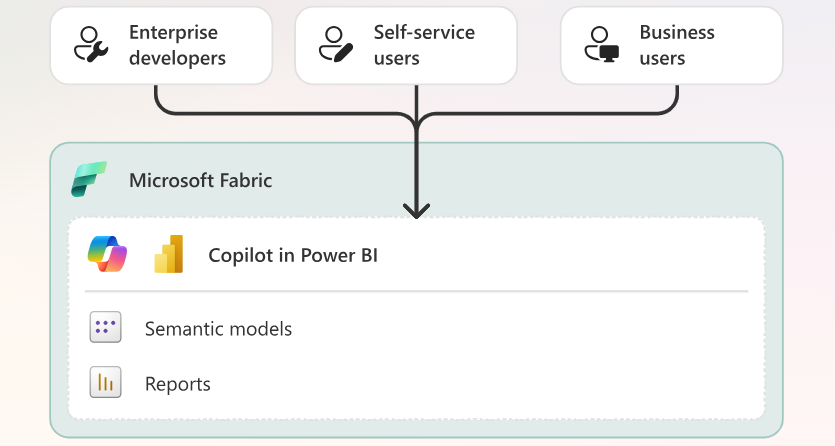Click the Microsoft Fabric logo icon
This screenshot has height=446, width=835.
[89, 179]
